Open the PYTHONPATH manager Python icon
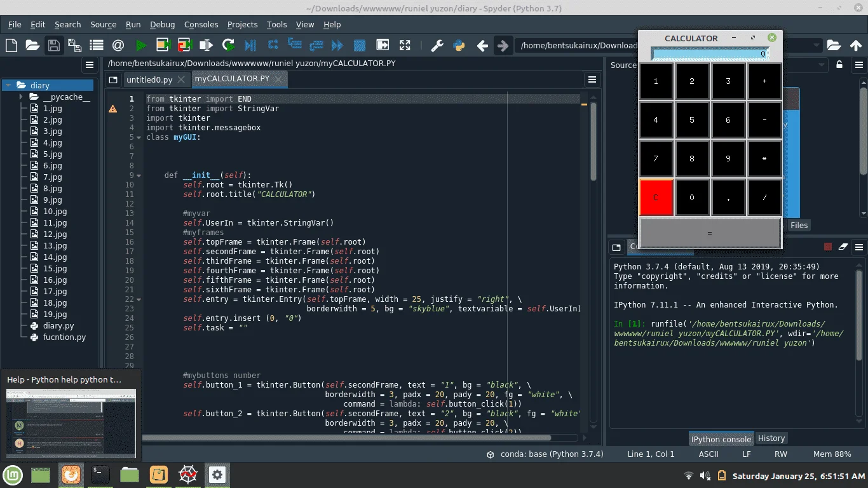Image resolution: width=868 pixels, height=488 pixels. pos(459,45)
